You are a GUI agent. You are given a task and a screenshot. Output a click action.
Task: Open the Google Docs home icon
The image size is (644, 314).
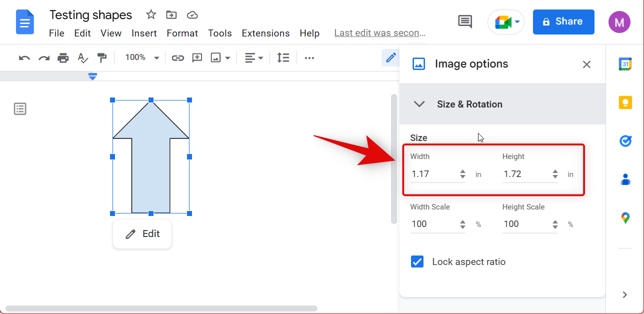click(25, 22)
